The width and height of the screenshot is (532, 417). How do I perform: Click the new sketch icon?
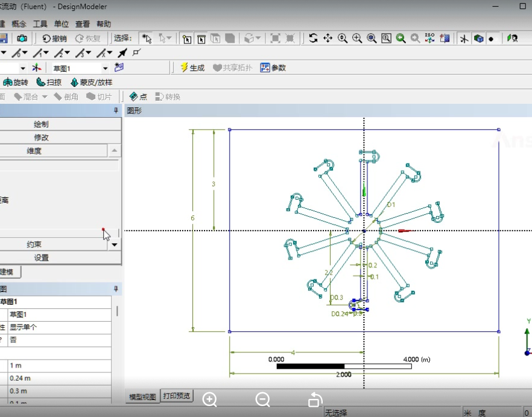click(x=119, y=68)
